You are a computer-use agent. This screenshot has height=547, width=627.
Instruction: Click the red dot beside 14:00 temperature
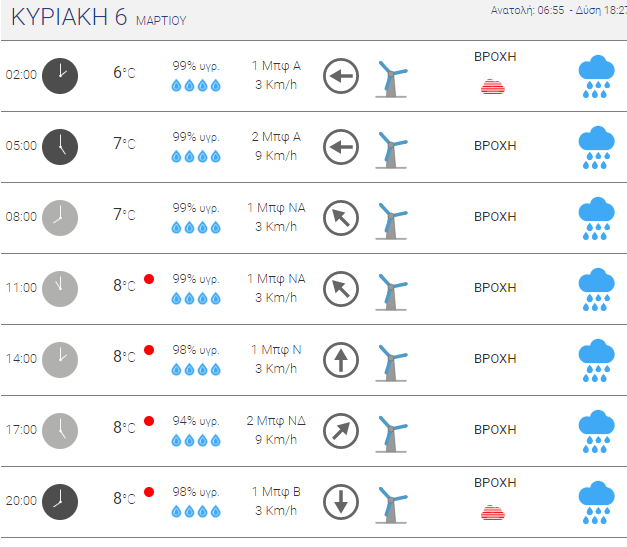click(149, 350)
